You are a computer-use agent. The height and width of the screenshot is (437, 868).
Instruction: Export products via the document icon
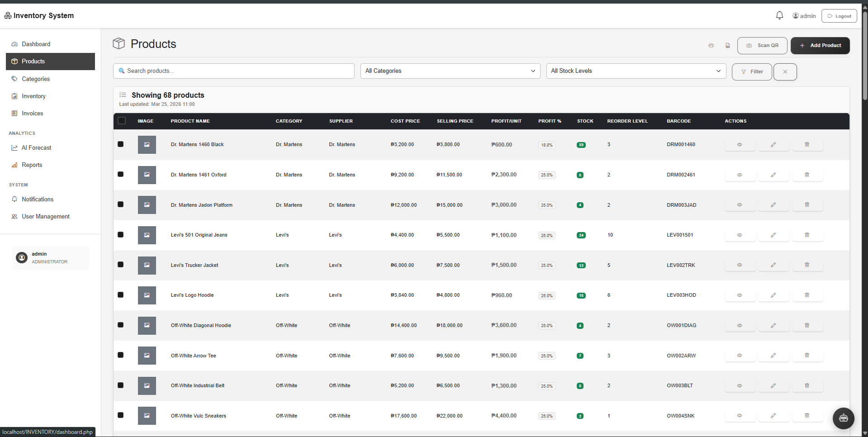728,45
